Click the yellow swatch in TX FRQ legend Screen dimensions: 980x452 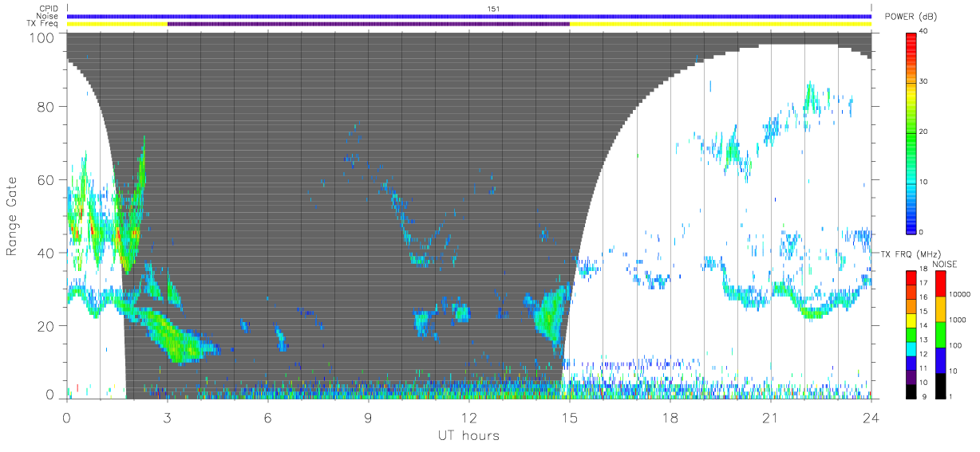click(911, 319)
